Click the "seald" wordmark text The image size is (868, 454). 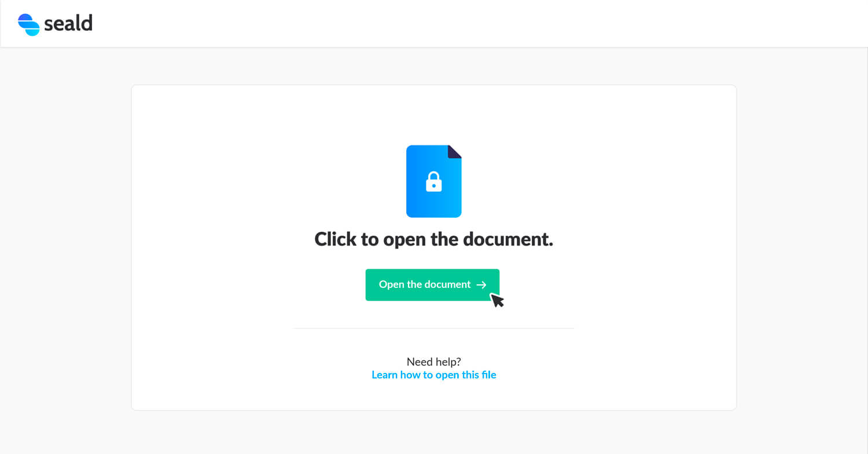click(68, 24)
